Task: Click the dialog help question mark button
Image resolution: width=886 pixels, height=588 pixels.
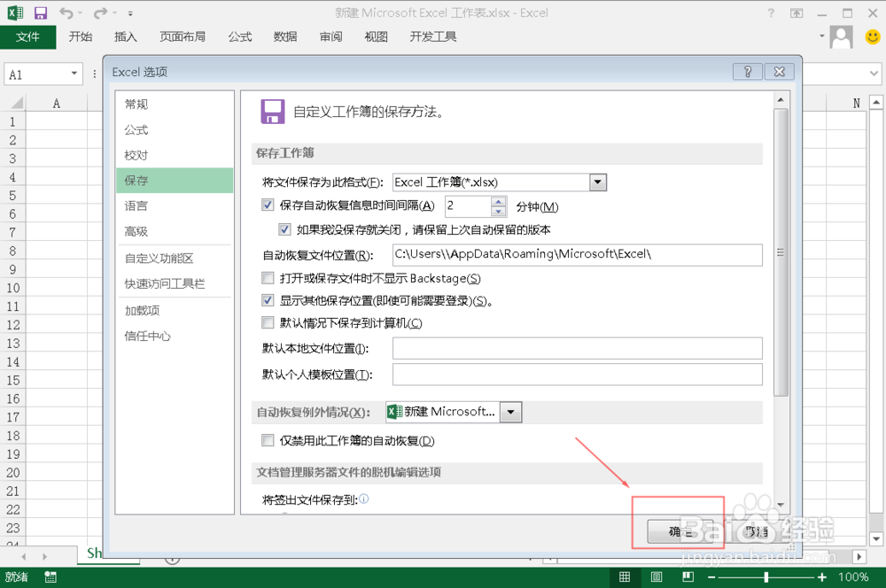Action: point(748,72)
